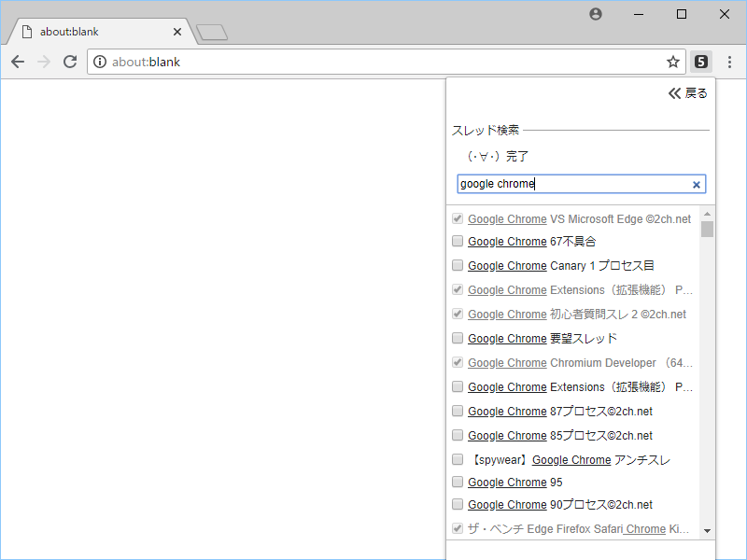
Task: Go back using the browser back arrow
Action: coord(18,62)
